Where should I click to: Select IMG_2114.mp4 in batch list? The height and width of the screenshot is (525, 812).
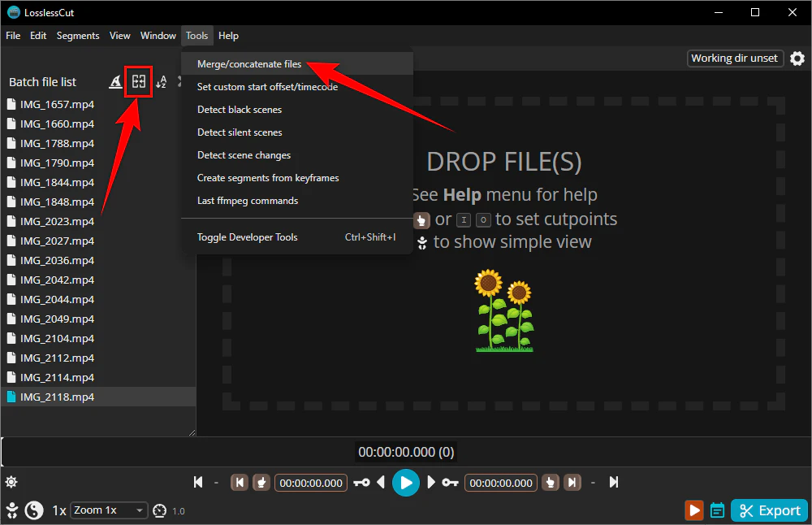(98, 377)
